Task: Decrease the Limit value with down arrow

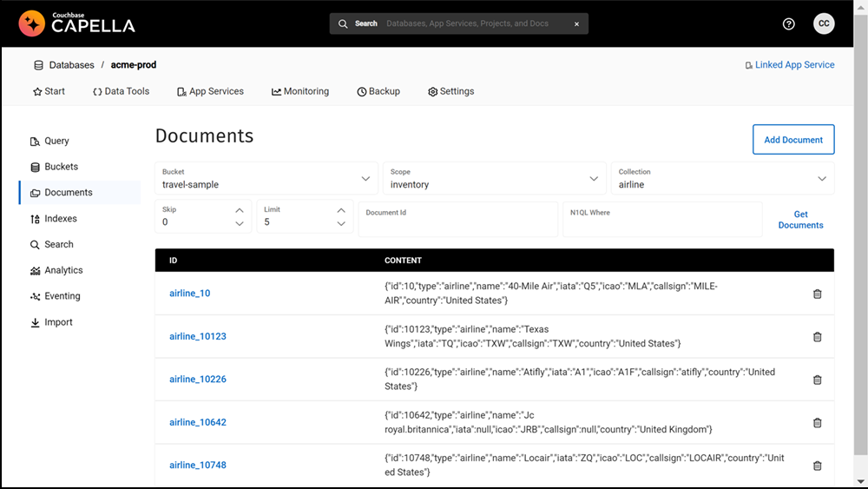Action: pyautogui.click(x=341, y=224)
